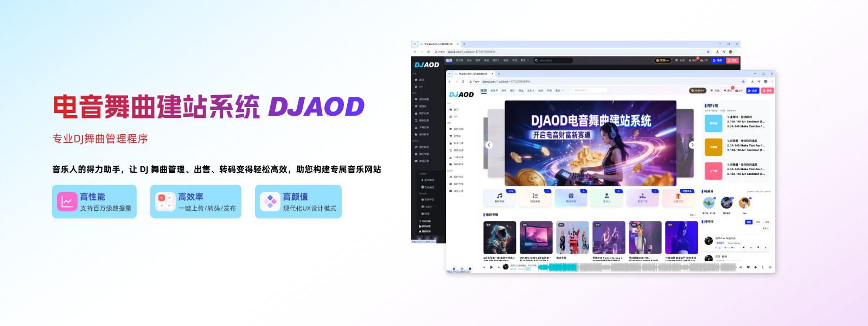Mute the volume speaker in bottom player
Viewport: 868px width, 326px height.
[741, 267]
